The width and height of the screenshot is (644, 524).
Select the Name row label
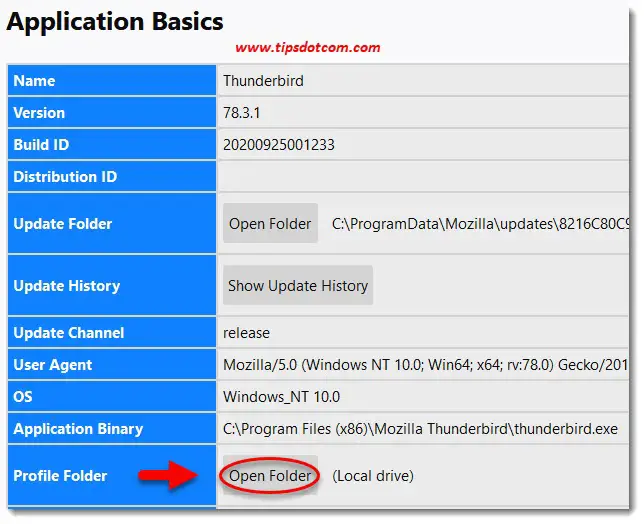(34, 80)
